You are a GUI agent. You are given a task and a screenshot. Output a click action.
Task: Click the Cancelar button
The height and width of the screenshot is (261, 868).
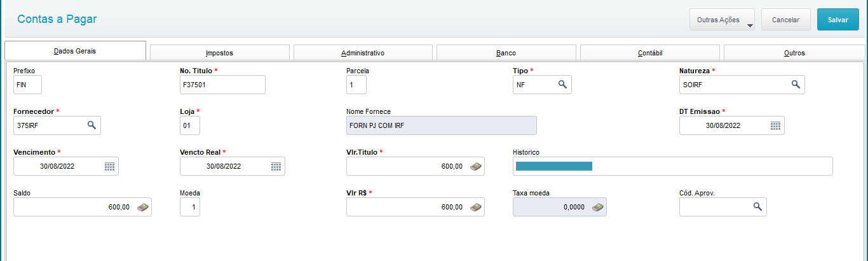[785, 20]
